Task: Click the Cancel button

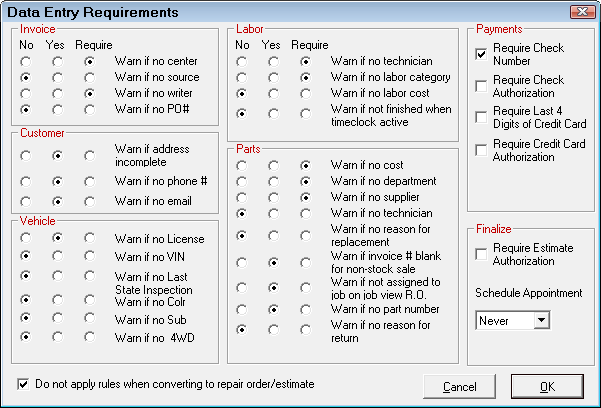Action: point(459,386)
